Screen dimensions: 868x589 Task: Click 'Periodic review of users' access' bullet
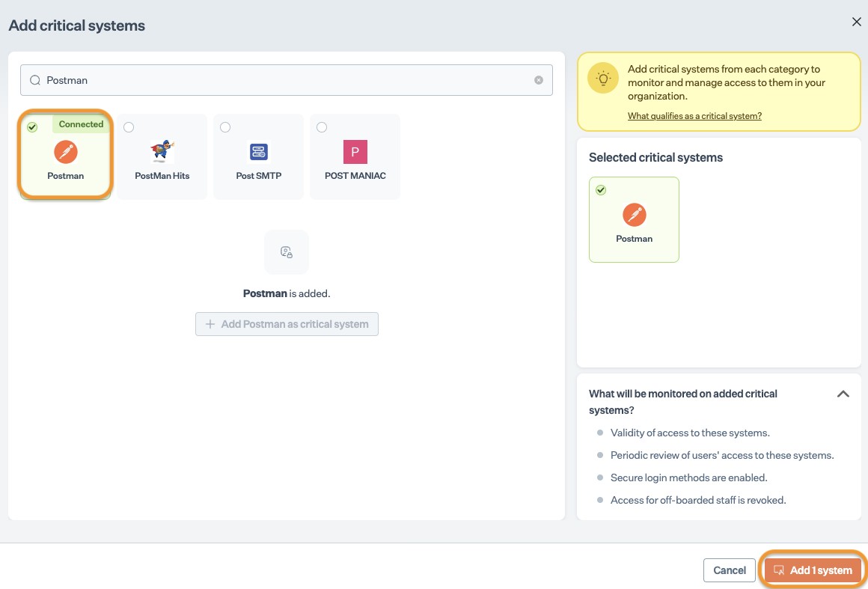[x=722, y=455]
